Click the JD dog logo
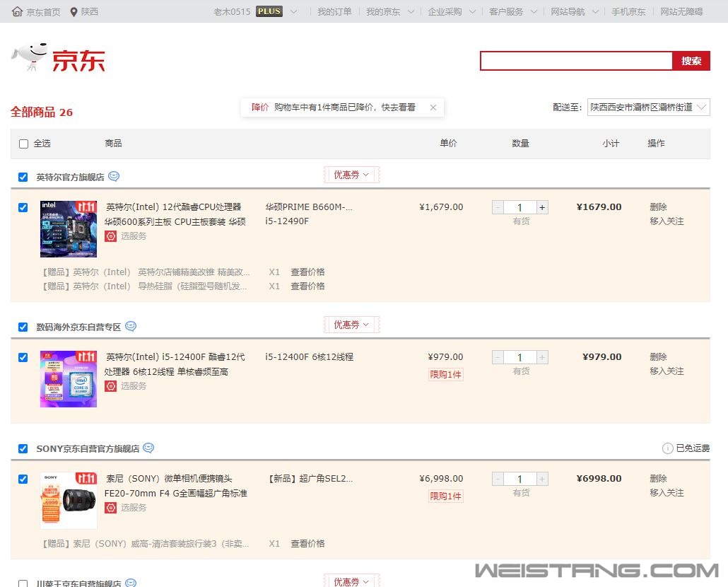The image size is (728, 587). point(29,57)
